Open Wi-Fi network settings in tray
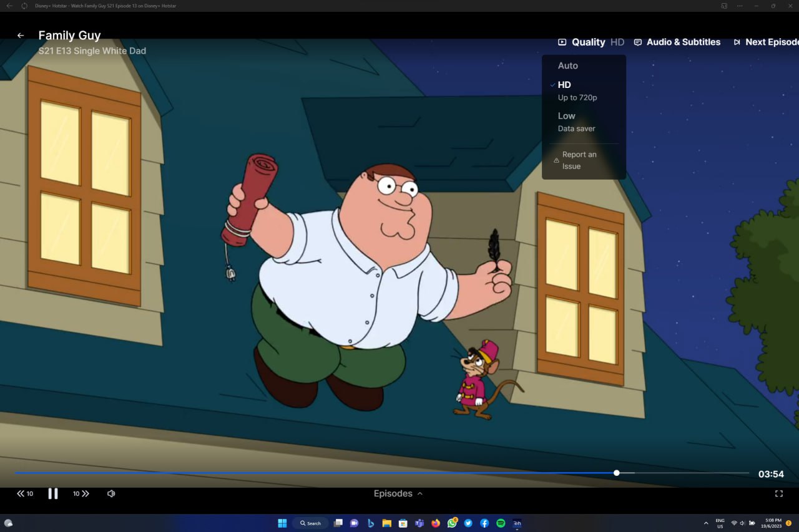Viewport: 799px width, 532px height. 734,523
